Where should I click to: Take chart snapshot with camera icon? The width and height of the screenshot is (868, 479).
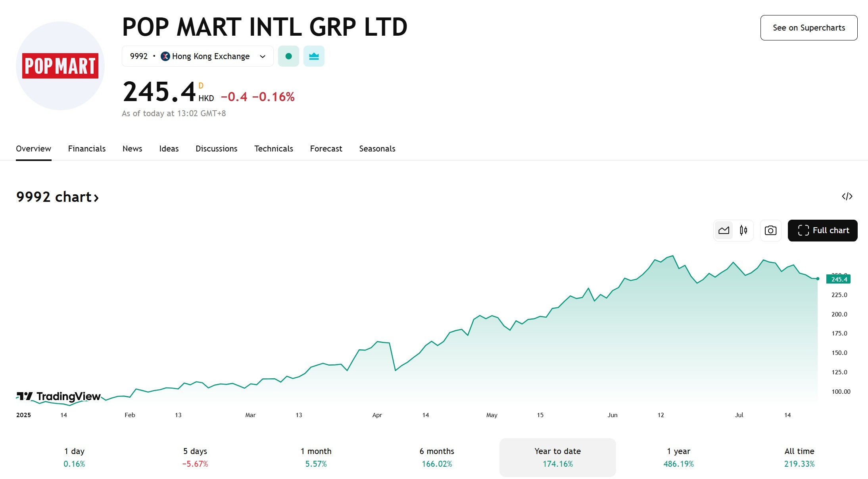[770, 230]
